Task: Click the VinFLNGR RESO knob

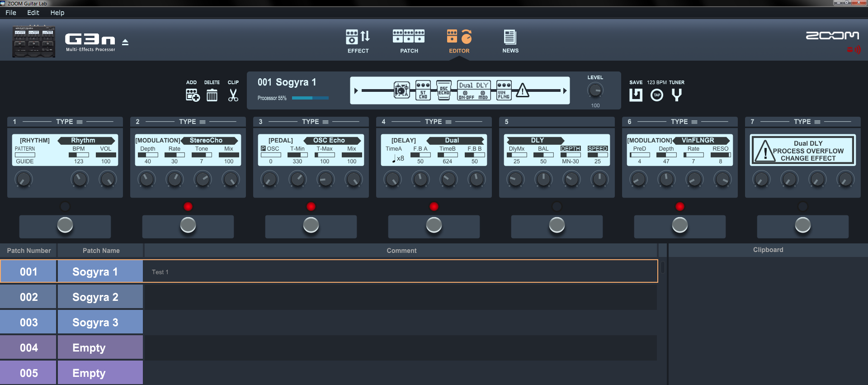Action: tap(722, 180)
